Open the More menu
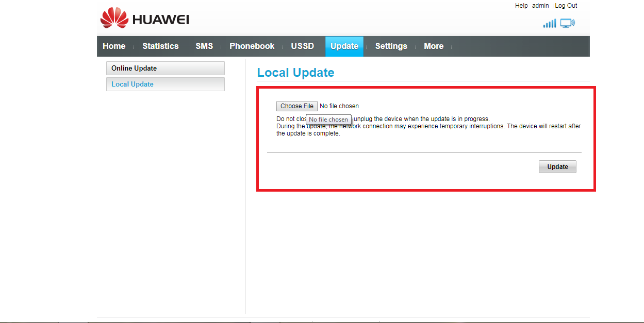This screenshot has height=323, width=644. 434,46
